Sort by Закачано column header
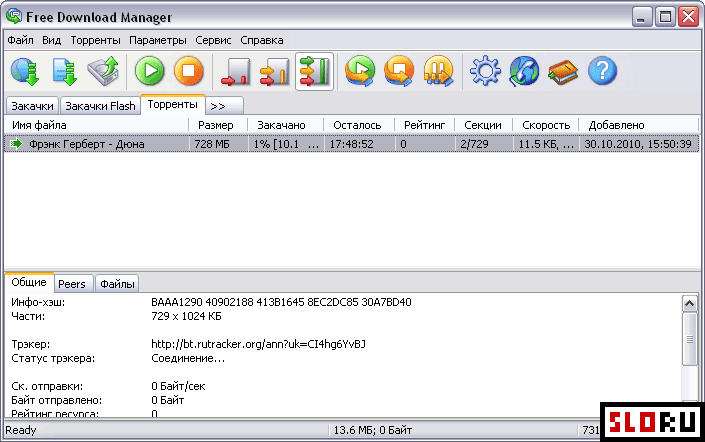This screenshot has height=442, width=705. click(x=285, y=125)
